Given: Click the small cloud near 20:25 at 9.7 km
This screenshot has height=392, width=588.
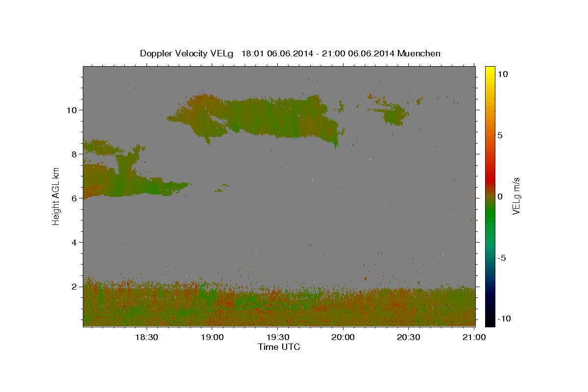Looking at the screenshot, I should click(x=394, y=115).
